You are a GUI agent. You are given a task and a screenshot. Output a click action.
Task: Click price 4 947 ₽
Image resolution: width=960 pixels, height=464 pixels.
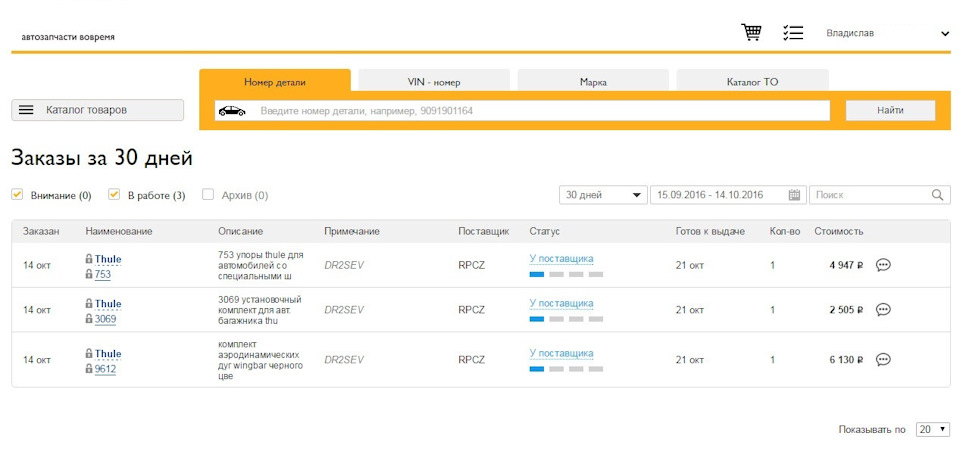point(846,265)
